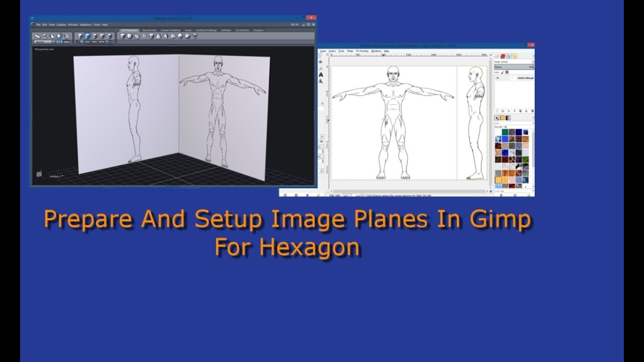Switch to Second Life tab in Hexagon
The image size is (644, 362).
149,30
